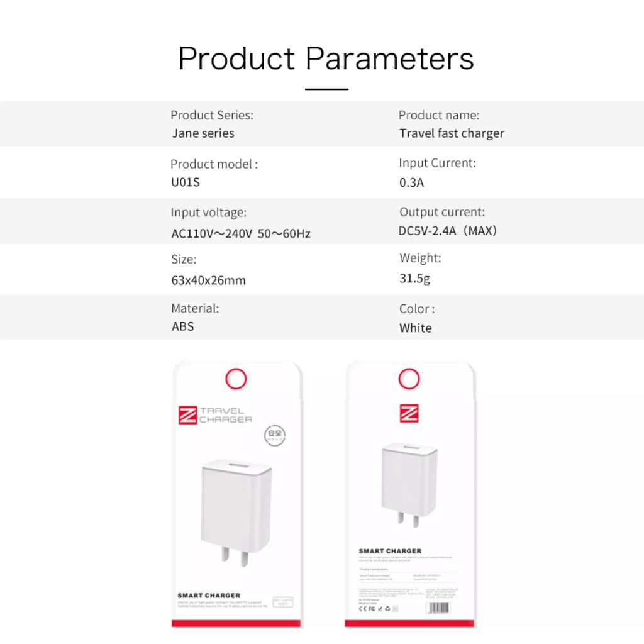Image resolution: width=644 pixels, height=644 pixels.
Task: Click the CE FC certification marks
Action: tap(375, 609)
